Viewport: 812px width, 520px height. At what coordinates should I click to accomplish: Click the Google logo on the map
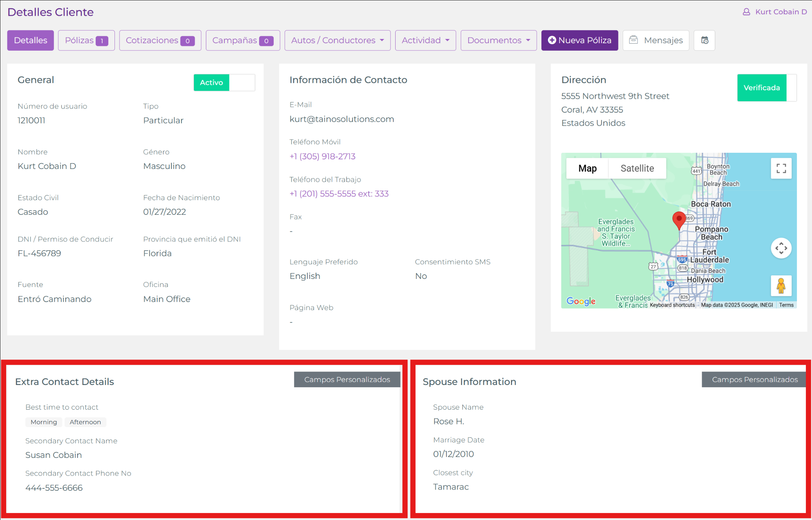pos(581,301)
